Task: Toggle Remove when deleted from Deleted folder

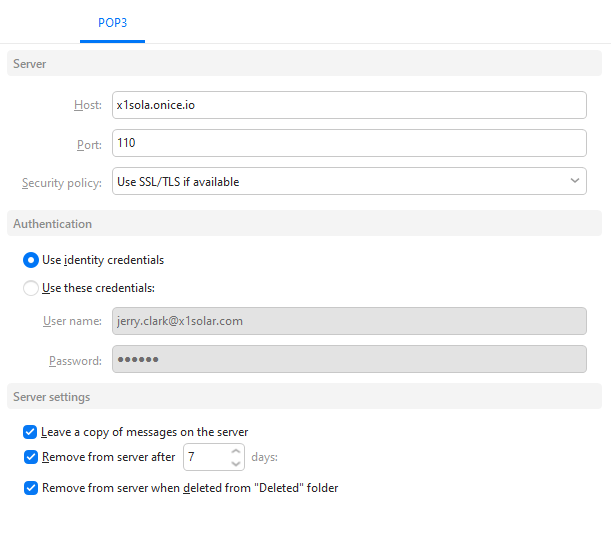Action: [x=31, y=488]
